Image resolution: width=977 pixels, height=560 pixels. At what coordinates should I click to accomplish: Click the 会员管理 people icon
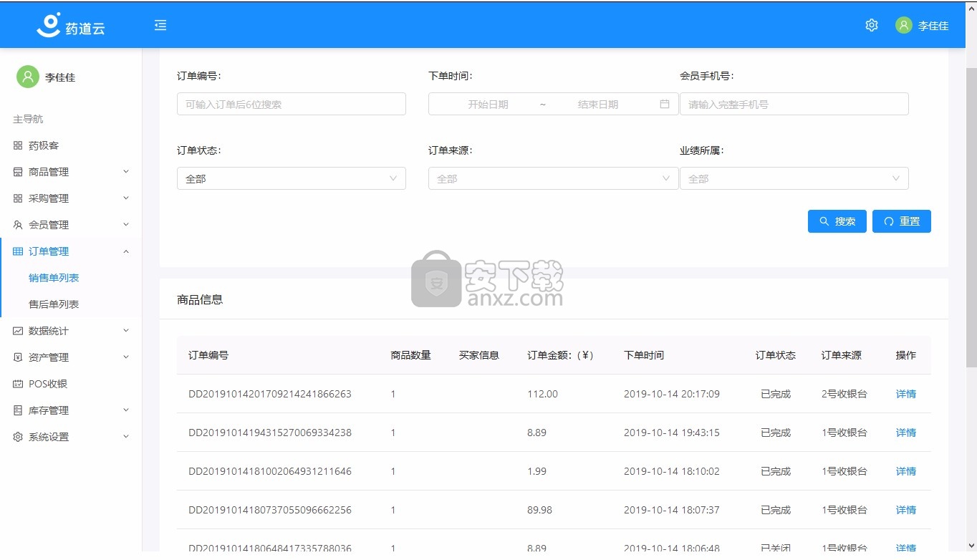pos(18,225)
